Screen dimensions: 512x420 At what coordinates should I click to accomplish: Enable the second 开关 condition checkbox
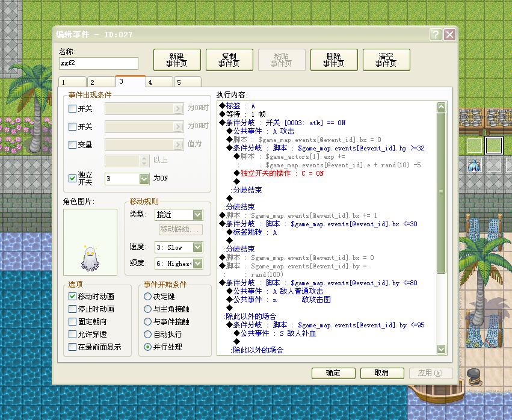pyautogui.click(x=72, y=126)
